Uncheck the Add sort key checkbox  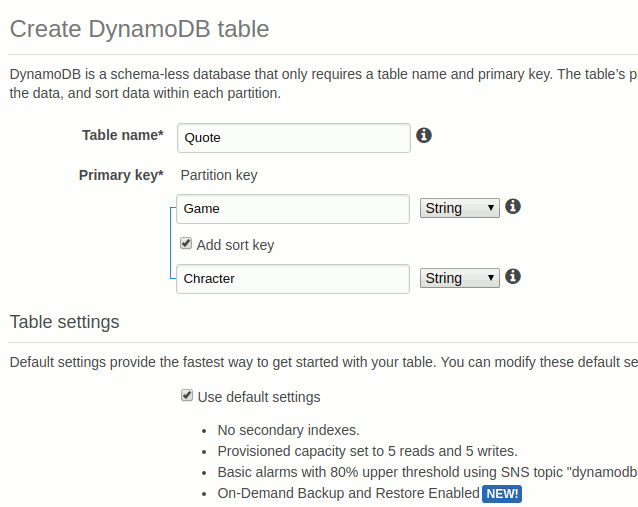tap(186, 243)
